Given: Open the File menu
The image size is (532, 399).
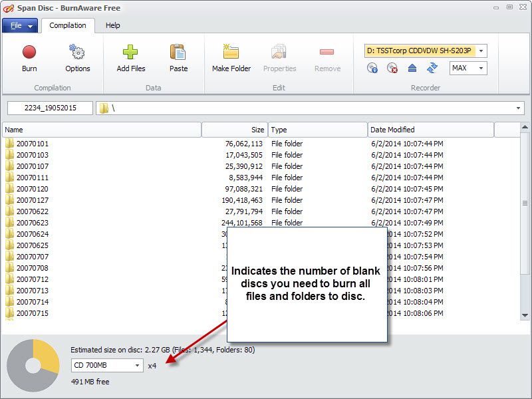Looking at the screenshot, I should (20, 25).
